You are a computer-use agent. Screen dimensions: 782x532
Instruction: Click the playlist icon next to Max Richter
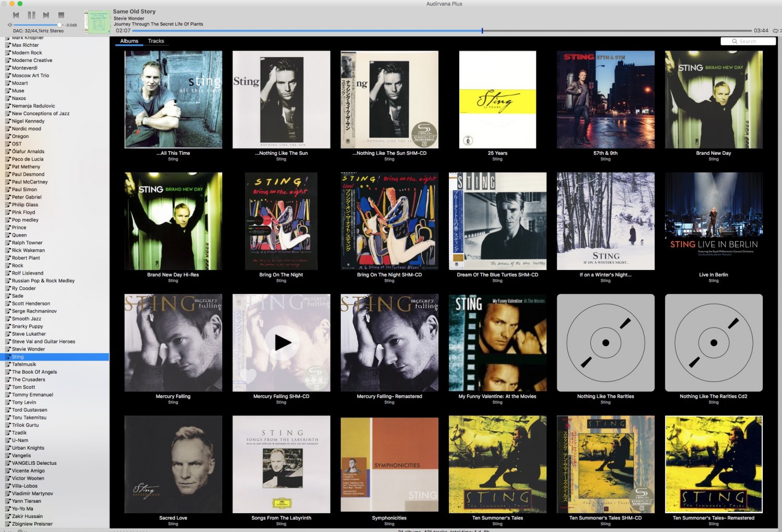click(7, 45)
